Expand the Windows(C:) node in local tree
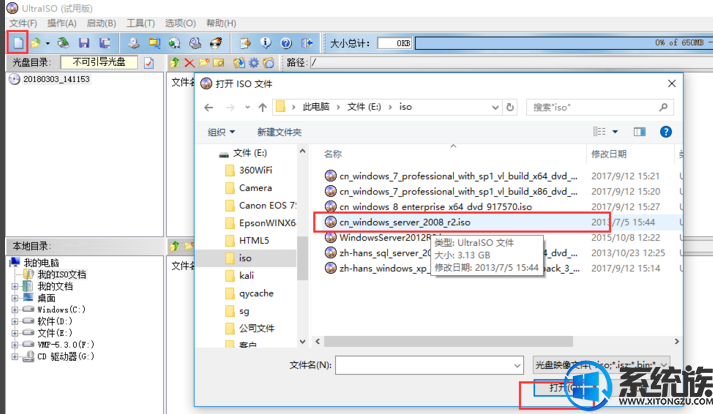Screen dimensions: 713x414 15,309
